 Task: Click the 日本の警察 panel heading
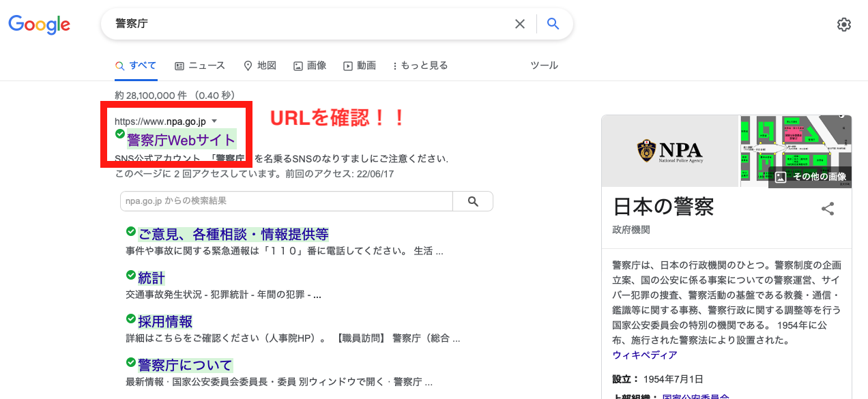click(663, 207)
